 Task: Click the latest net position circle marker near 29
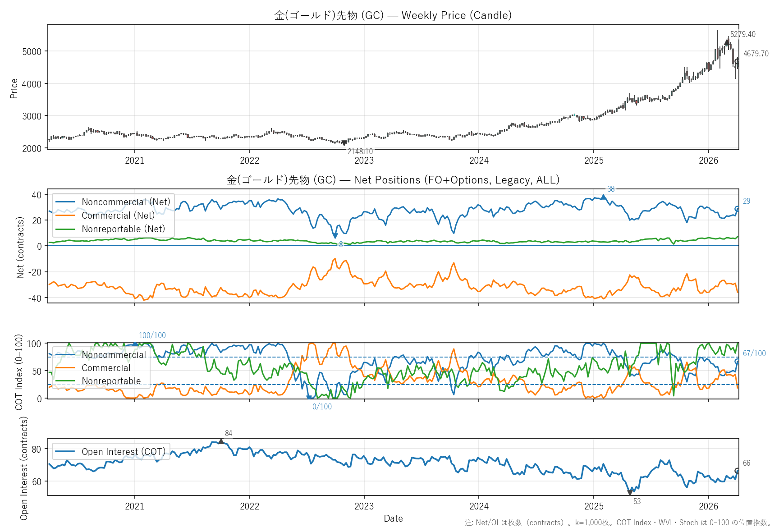click(737, 209)
